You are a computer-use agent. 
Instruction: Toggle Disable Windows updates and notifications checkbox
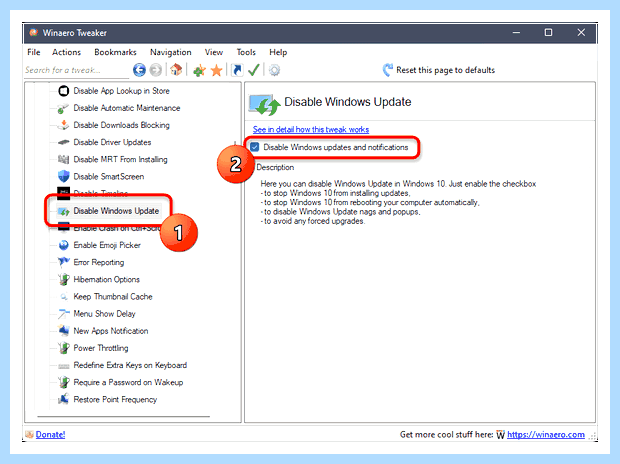coord(255,147)
